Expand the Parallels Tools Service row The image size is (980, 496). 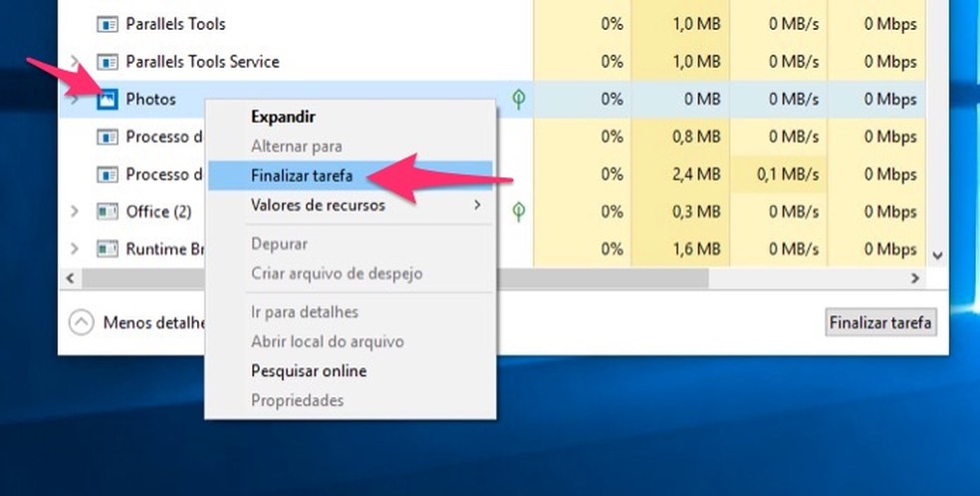point(75,61)
